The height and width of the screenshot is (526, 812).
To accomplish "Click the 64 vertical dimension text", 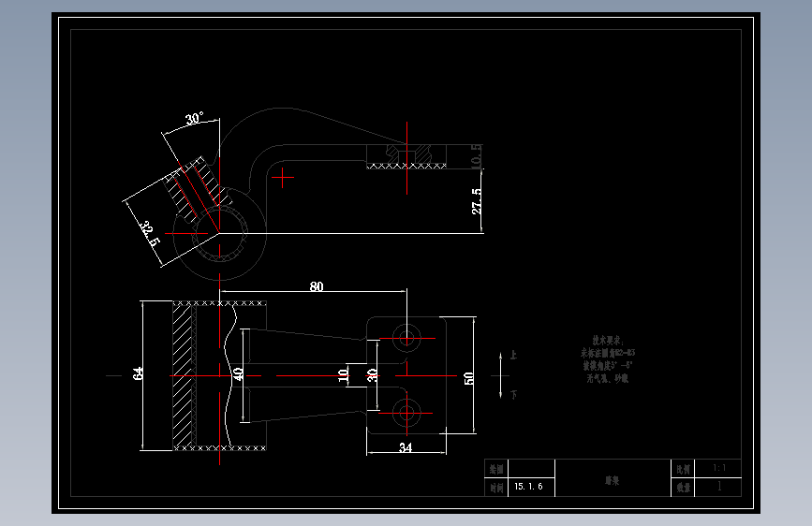I will [x=138, y=373].
